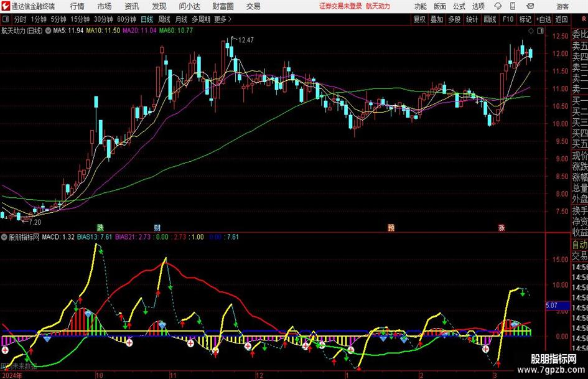588x379 pixels.
Task: Click the customer service headset icon
Action: (498, 6)
